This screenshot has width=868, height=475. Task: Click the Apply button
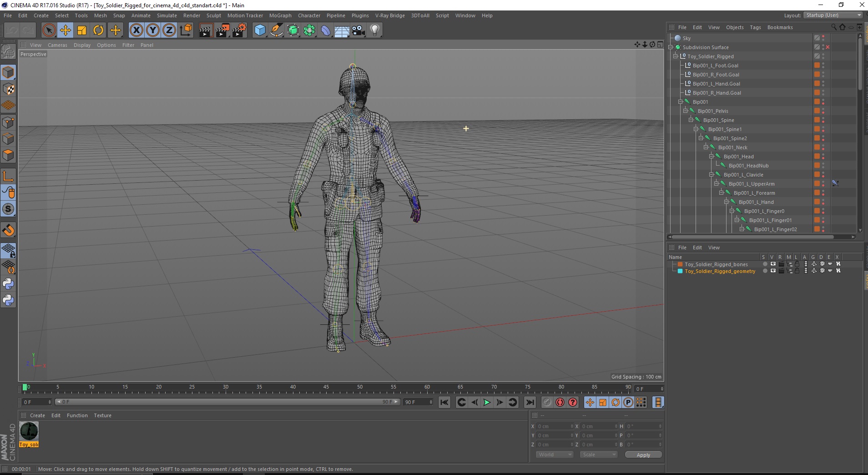(x=643, y=455)
